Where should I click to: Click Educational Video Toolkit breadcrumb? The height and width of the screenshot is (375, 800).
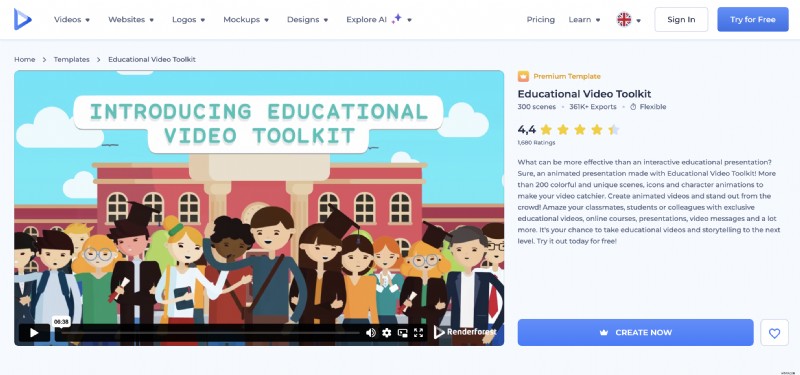tap(152, 59)
